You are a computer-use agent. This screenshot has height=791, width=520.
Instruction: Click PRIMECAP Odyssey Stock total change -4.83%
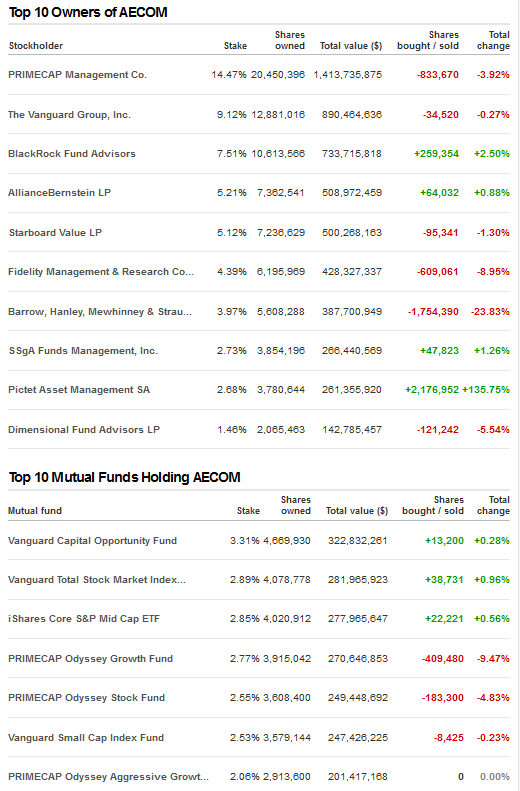tap(493, 698)
